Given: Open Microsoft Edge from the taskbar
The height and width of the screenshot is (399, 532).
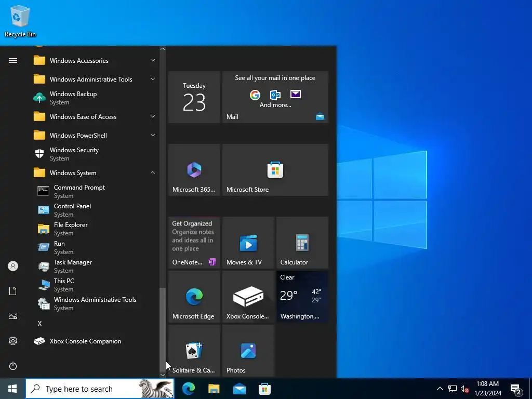Looking at the screenshot, I should pyautogui.click(x=189, y=389).
